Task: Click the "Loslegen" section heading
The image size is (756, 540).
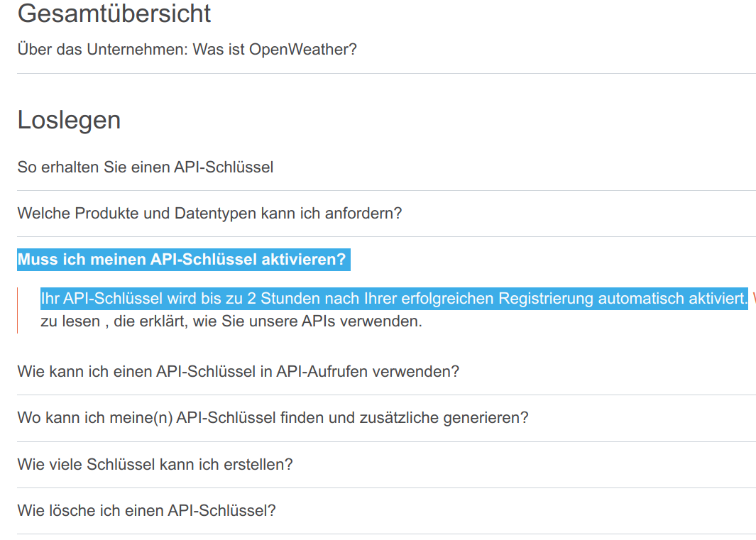Action: point(69,120)
